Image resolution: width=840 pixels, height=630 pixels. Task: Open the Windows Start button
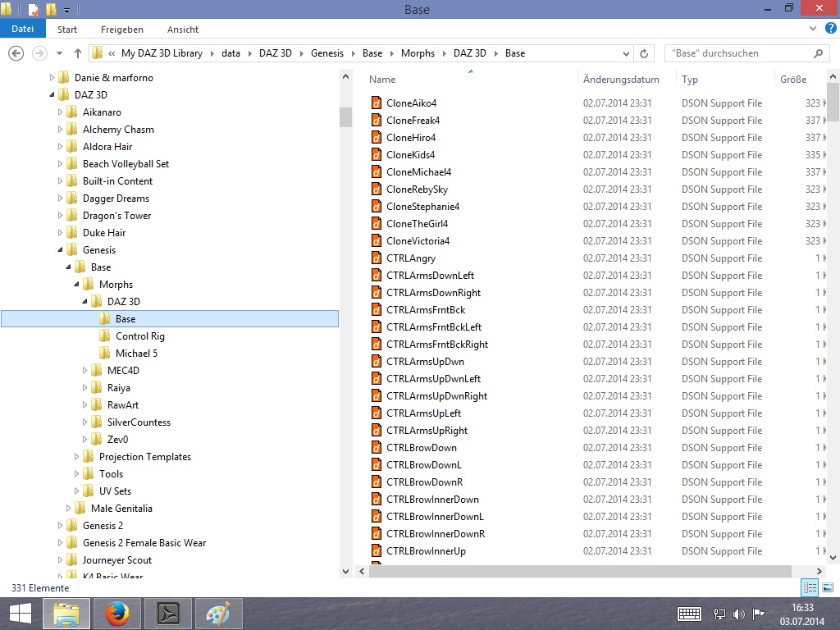pos(21,614)
